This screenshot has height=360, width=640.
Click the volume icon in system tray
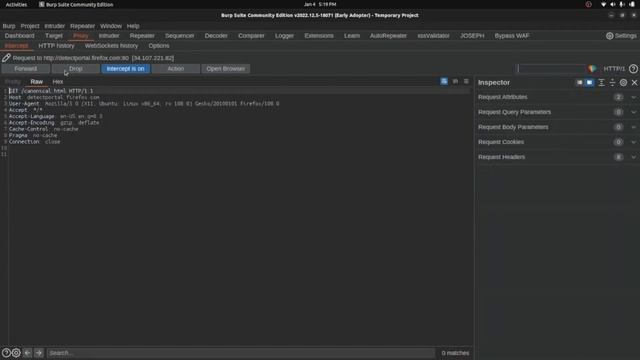coord(613,4)
